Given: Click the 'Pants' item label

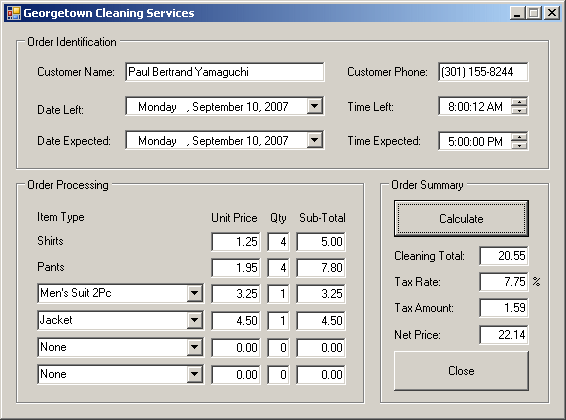Looking at the screenshot, I should (51, 267).
